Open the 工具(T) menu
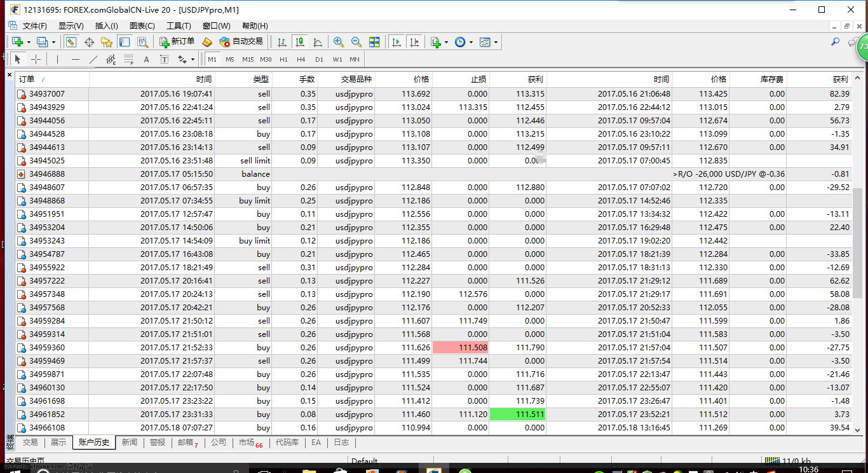 179,25
